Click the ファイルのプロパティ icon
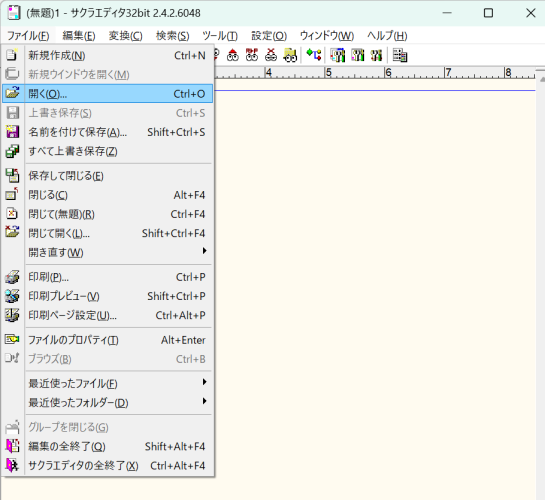The width and height of the screenshot is (545, 500). [12, 339]
